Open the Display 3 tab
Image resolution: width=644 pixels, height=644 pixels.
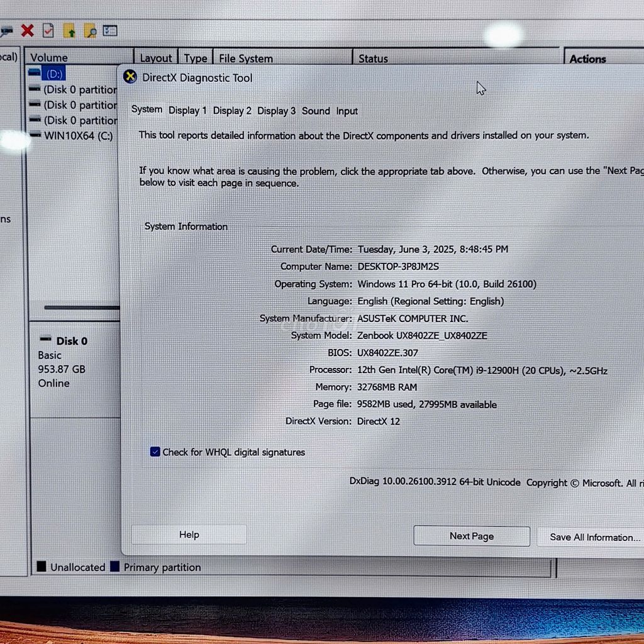pyautogui.click(x=277, y=111)
